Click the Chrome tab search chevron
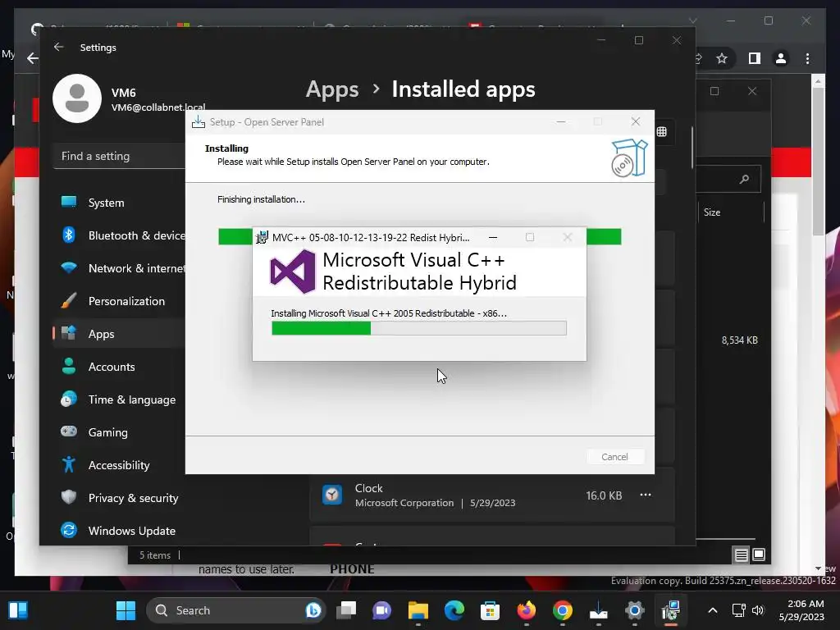Image resolution: width=840 pixels, height=630 pixels. coord(692,21)
